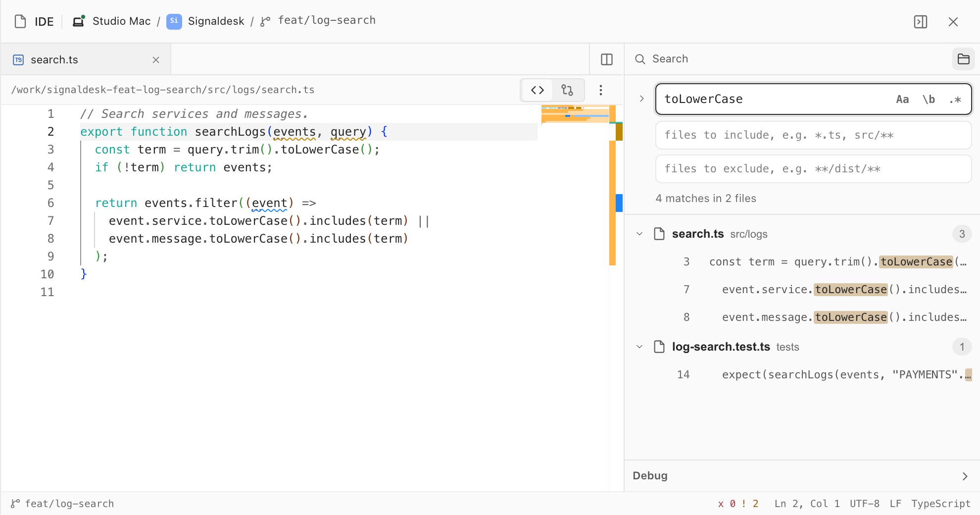
Task: Close the IDE panel with X
Action: (x=953, y=22)
